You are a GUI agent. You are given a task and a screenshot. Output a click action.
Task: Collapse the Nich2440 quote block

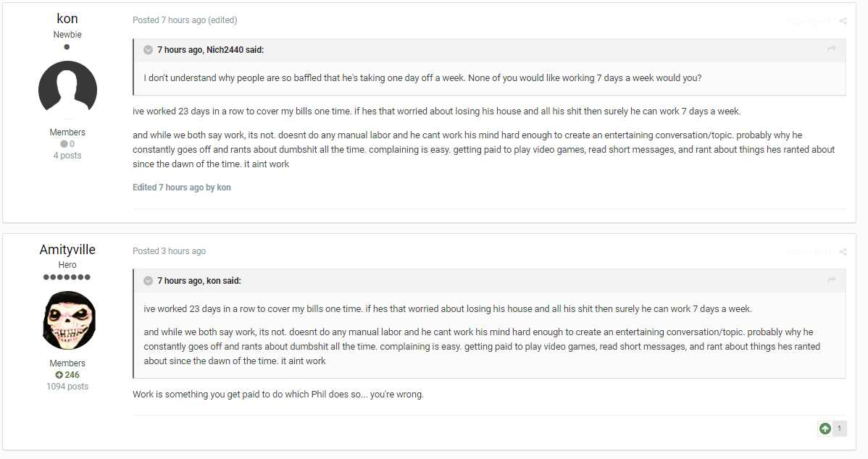(148, 50)
